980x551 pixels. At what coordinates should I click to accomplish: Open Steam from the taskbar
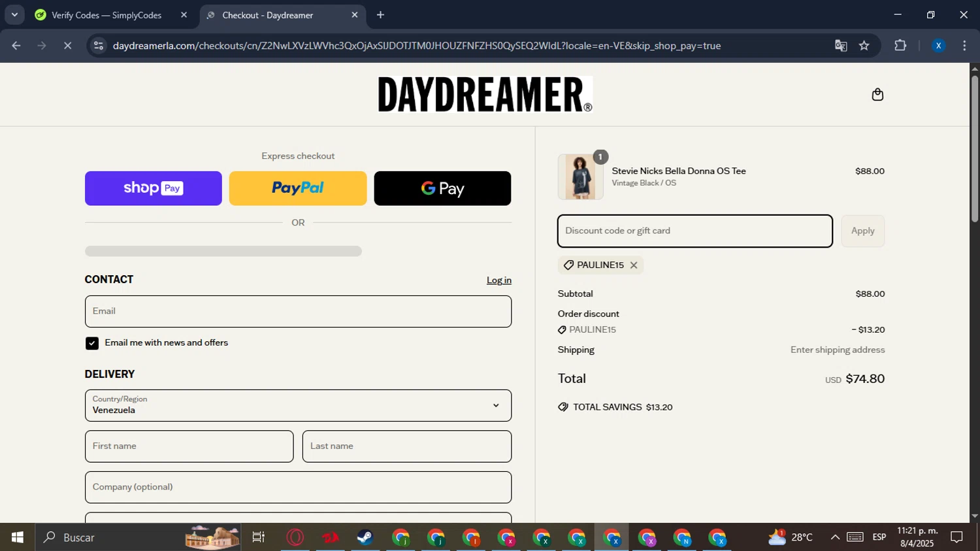[x=365, y=537]
